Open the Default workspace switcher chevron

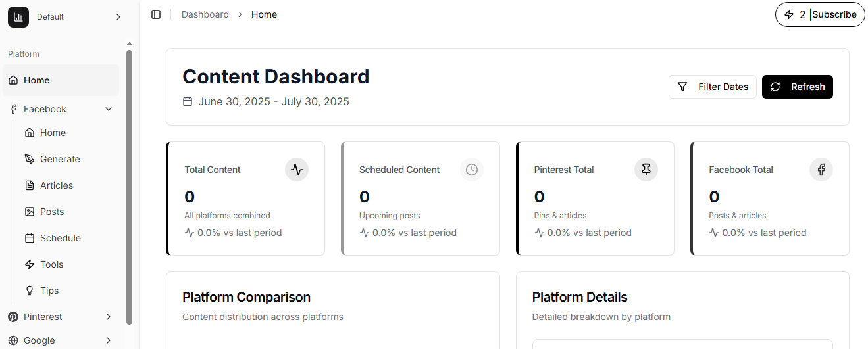click(x=118, y=17)
